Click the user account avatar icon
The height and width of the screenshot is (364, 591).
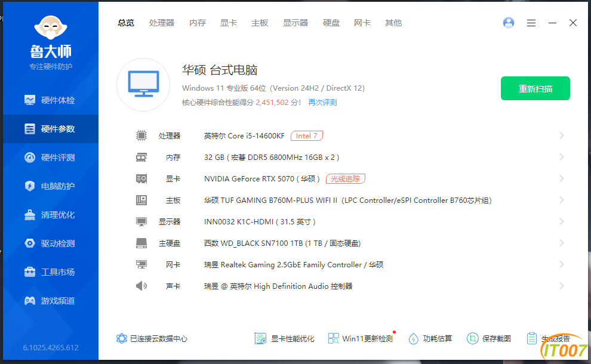(509, 23)
